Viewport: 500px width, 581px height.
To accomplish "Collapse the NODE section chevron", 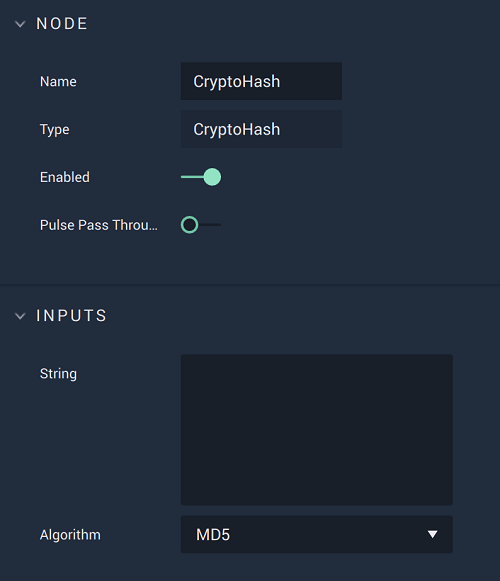I will coord(20,24).
